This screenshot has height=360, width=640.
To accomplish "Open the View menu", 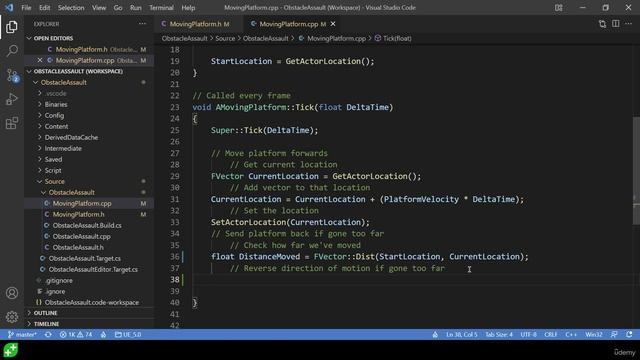I will click(x=99, y=8).
